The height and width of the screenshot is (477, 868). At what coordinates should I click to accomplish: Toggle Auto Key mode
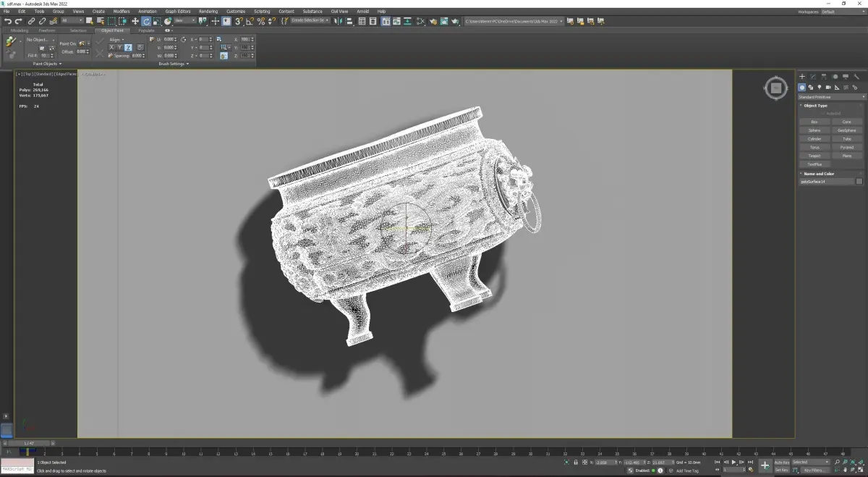pos(781,462)
